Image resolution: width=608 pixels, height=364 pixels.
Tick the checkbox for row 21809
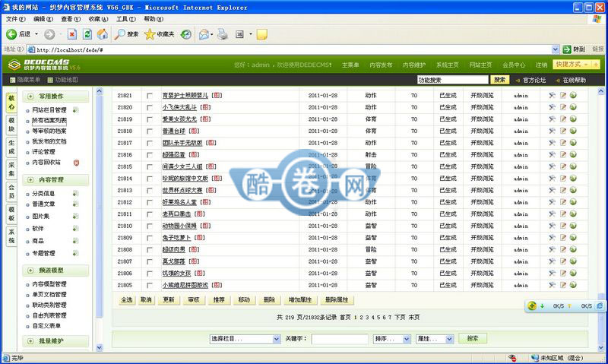pyautogui.click(x=150, y=238)
